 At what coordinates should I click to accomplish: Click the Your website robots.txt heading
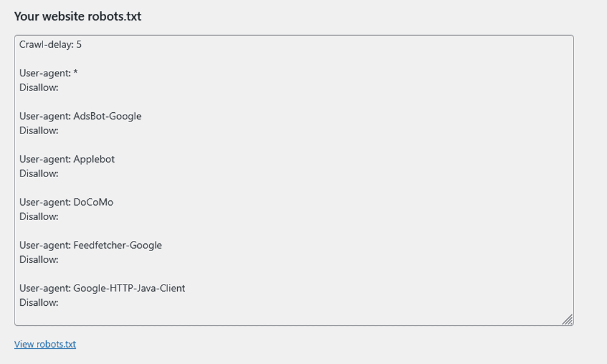click(x=78, y=16)
